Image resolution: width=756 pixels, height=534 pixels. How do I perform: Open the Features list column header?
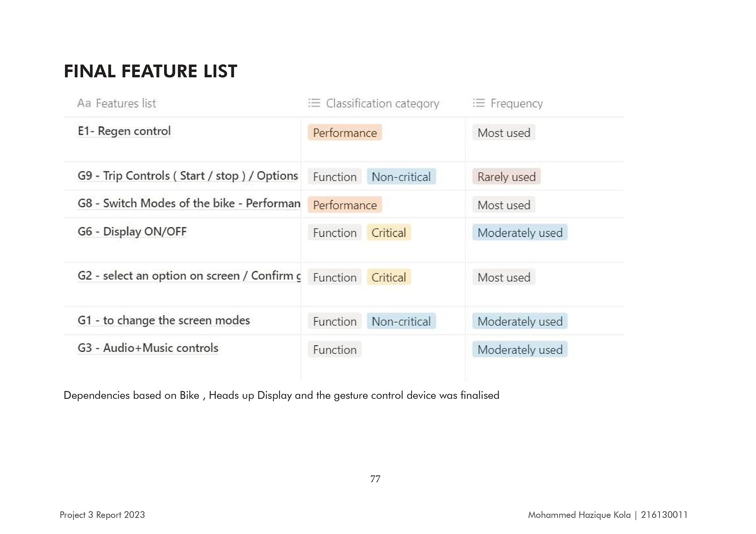pos(116,103)
